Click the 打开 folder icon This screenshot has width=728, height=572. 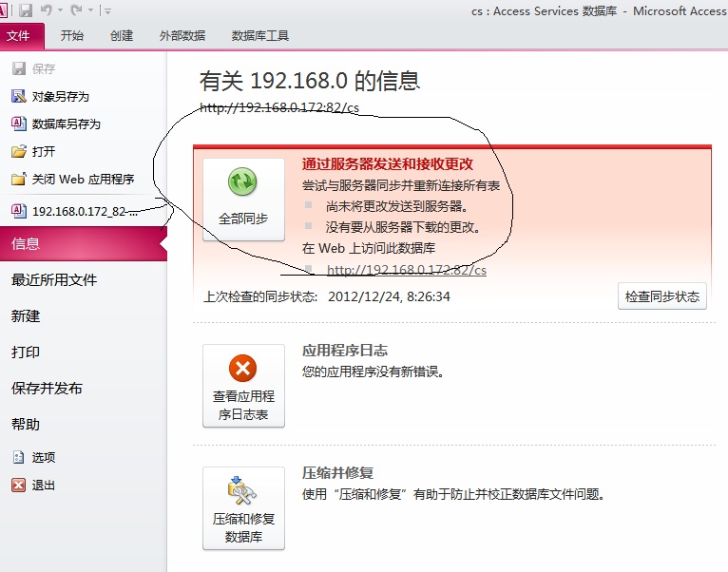tap(19, 151)
